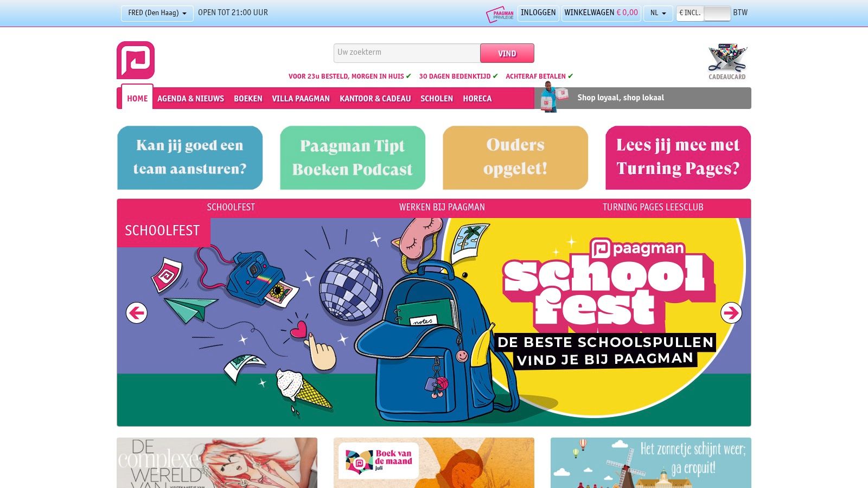
Task: Open the Winkelwagen cart menu
Action: [x=601, y=13]
